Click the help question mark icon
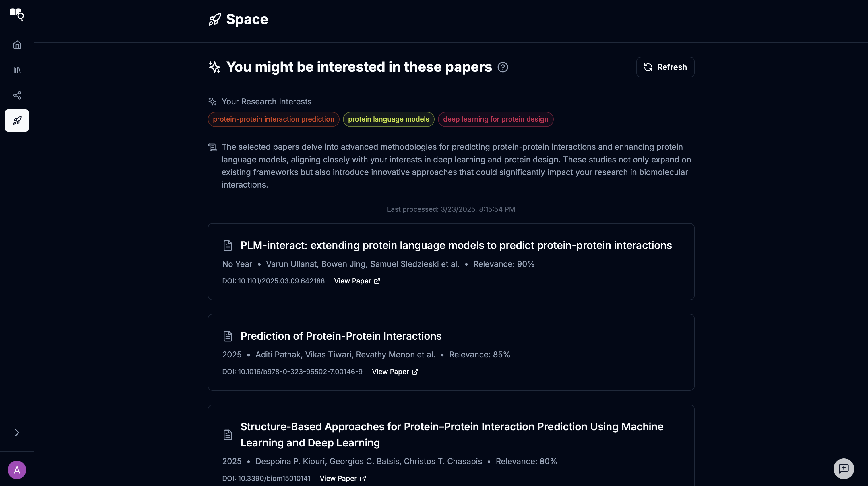 pos(503,67)
